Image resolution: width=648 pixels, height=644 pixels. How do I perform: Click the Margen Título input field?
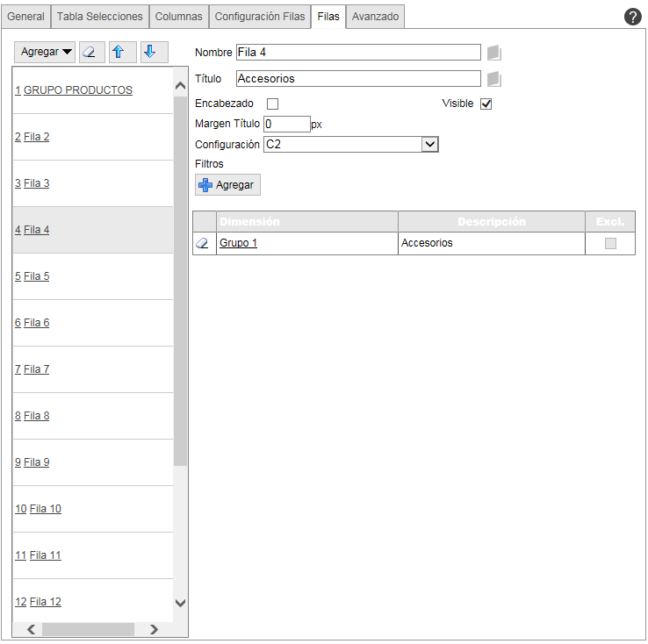click(x=287, y=125)
